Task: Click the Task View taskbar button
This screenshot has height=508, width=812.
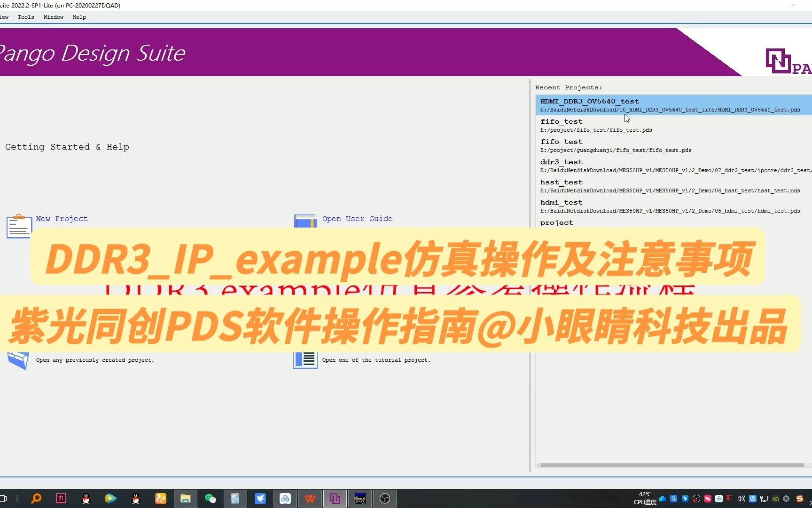Action: click(x=3, y=499)
